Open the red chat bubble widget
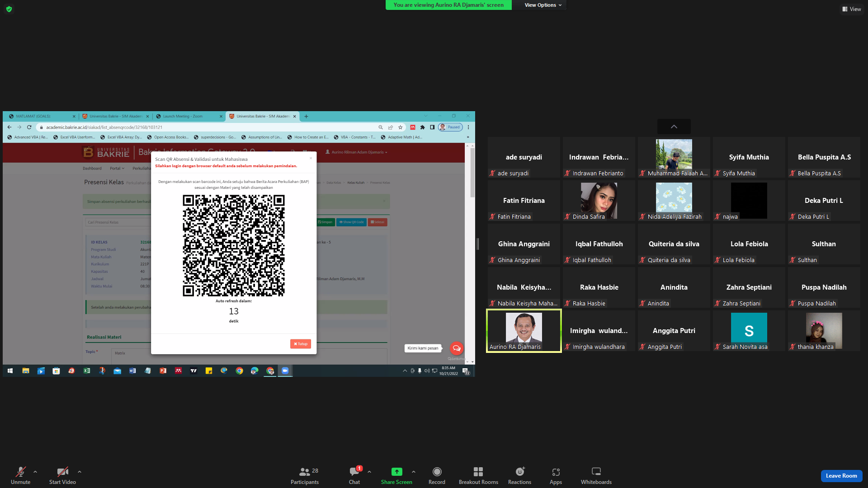The width and height of the screenshot is (868, 488). (456, 348)
